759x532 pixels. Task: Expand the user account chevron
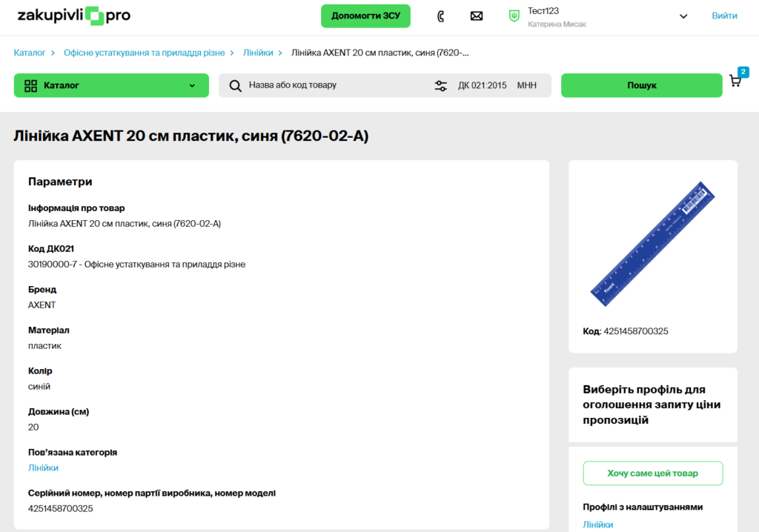683,16
